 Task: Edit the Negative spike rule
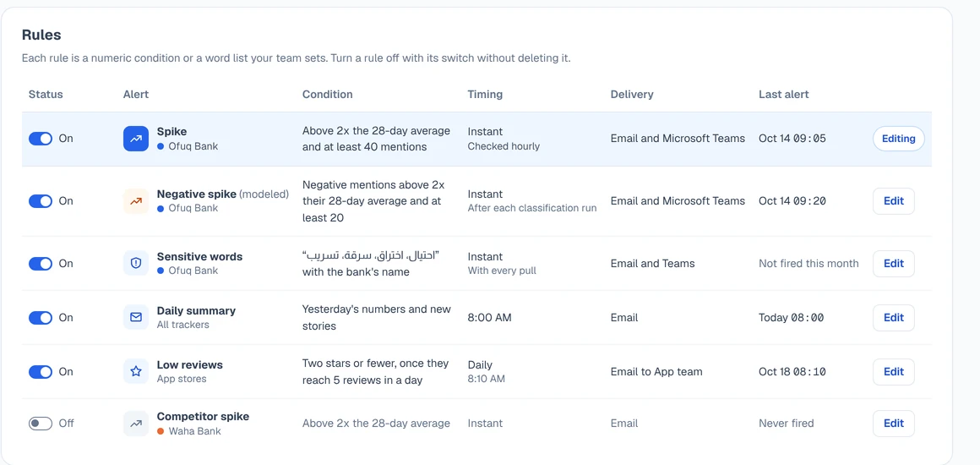(x=893, y=201)
